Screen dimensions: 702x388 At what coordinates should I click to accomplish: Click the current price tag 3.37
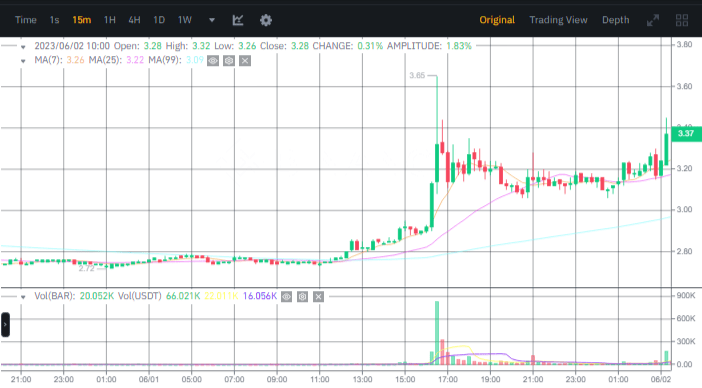tap(686, 133)
